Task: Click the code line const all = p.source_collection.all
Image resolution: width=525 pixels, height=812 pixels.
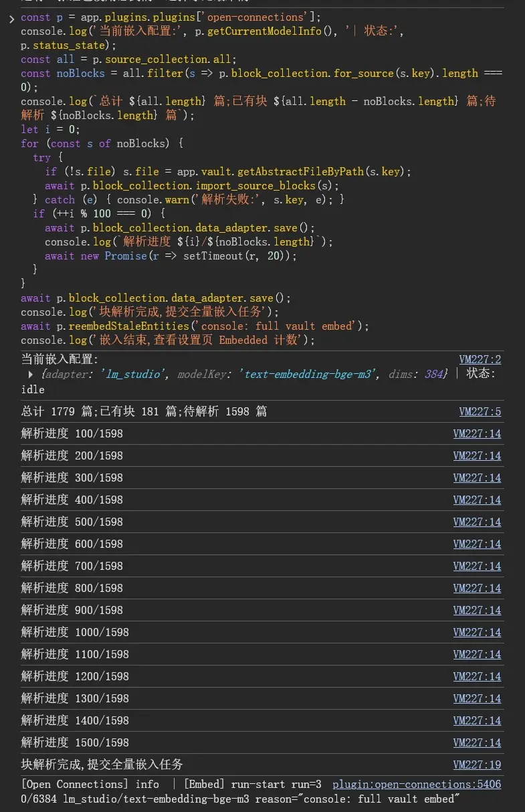Action: [x=128, y=60]
